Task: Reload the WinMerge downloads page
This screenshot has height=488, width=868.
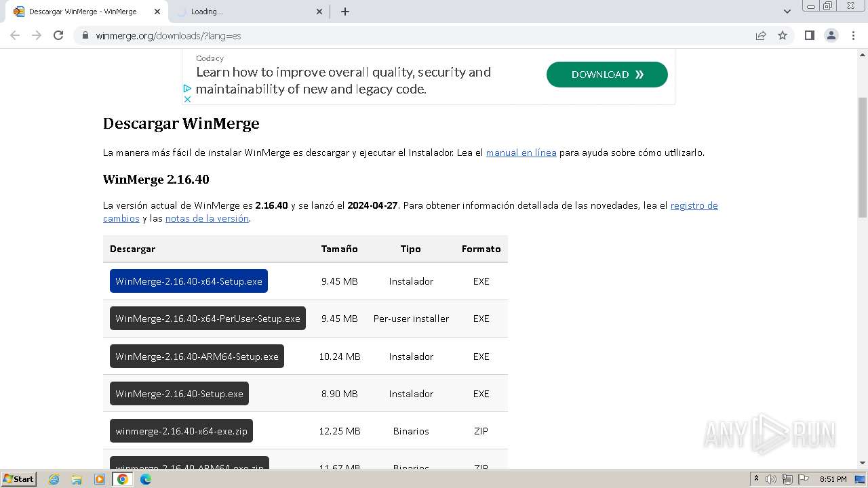Action: click(58, 35)
